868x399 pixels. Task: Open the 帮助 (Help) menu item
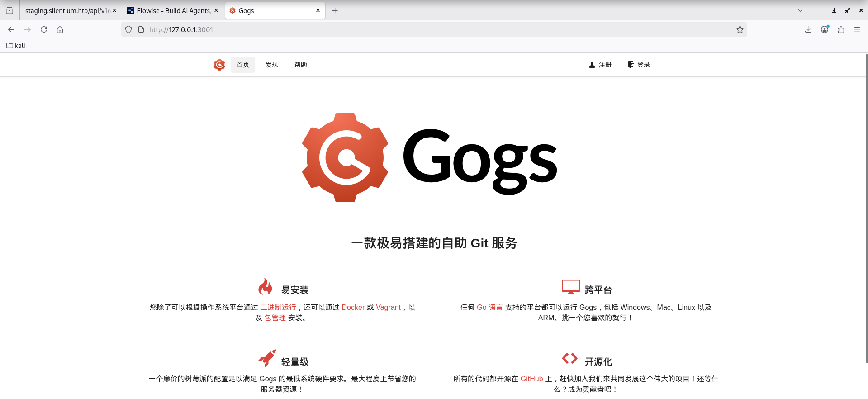pos(300,65)
